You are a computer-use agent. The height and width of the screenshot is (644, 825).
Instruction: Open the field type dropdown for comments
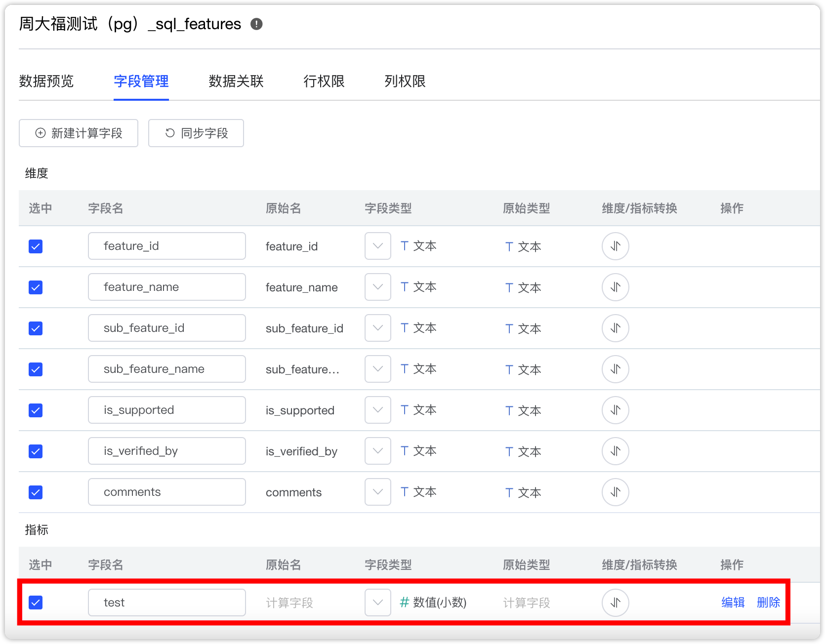(377, 492)
